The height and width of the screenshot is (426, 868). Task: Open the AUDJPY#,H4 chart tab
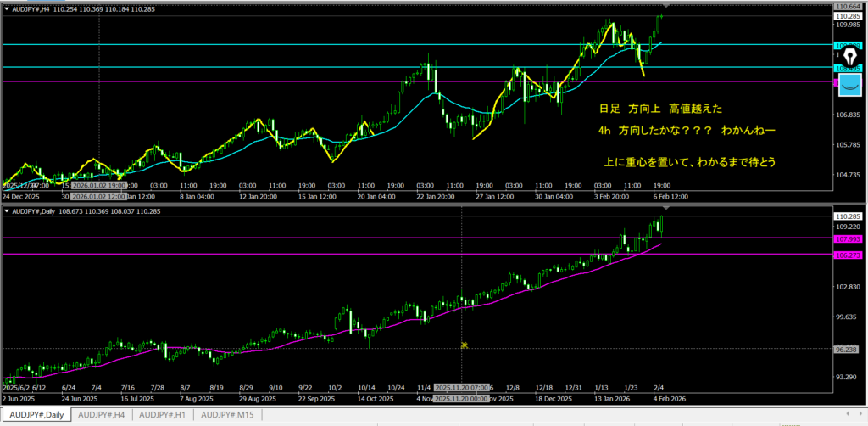pos(101,415)
